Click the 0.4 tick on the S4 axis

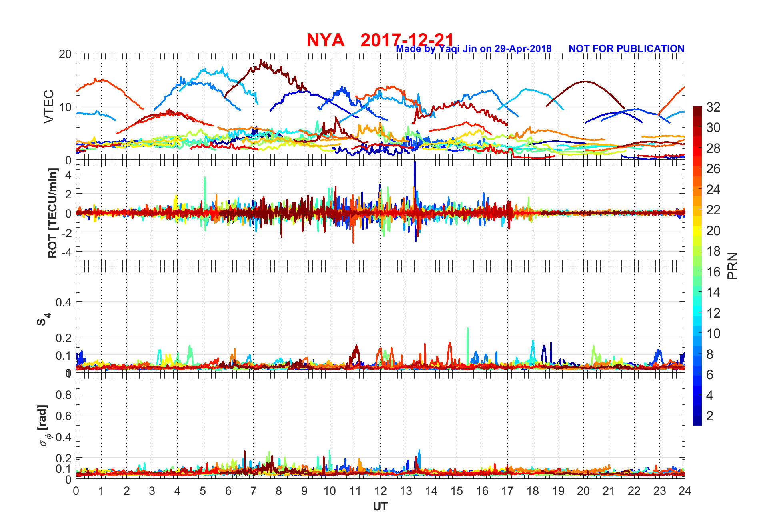[63, 302]
